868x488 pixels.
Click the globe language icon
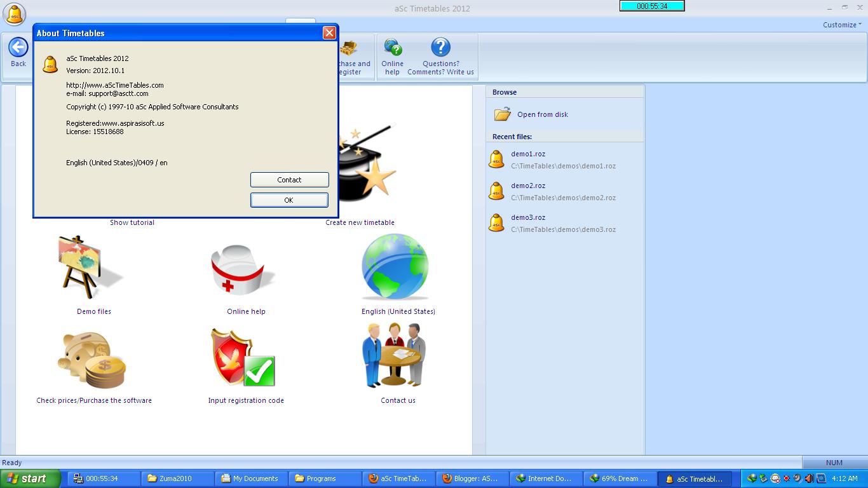[395, 267]
